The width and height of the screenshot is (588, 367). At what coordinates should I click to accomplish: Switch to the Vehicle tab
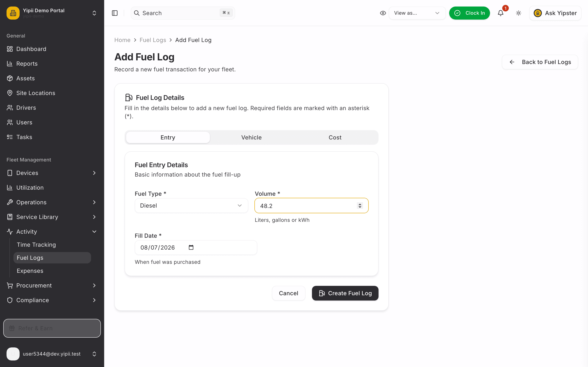coord(251,137)
